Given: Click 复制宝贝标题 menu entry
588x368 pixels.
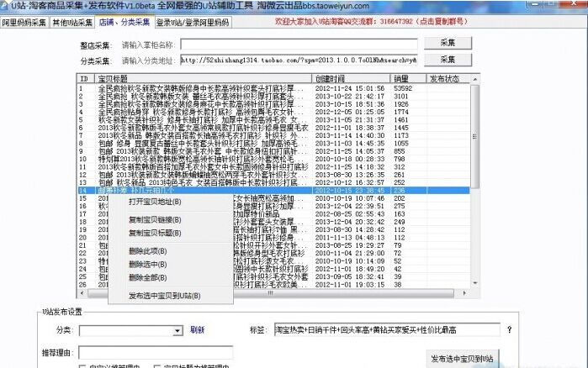Looking at the screenshot, I should click(155, 232).
